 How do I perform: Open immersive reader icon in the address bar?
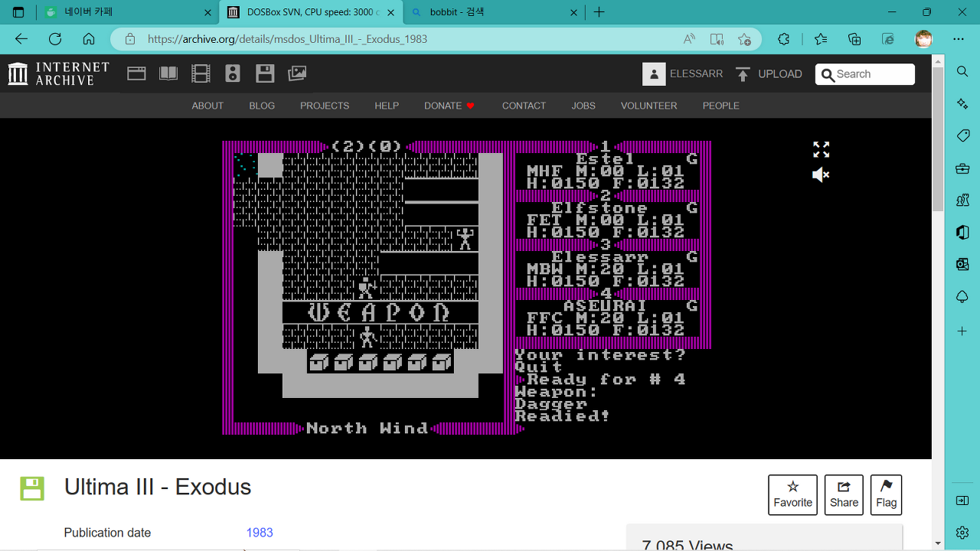tap(717, 39)
